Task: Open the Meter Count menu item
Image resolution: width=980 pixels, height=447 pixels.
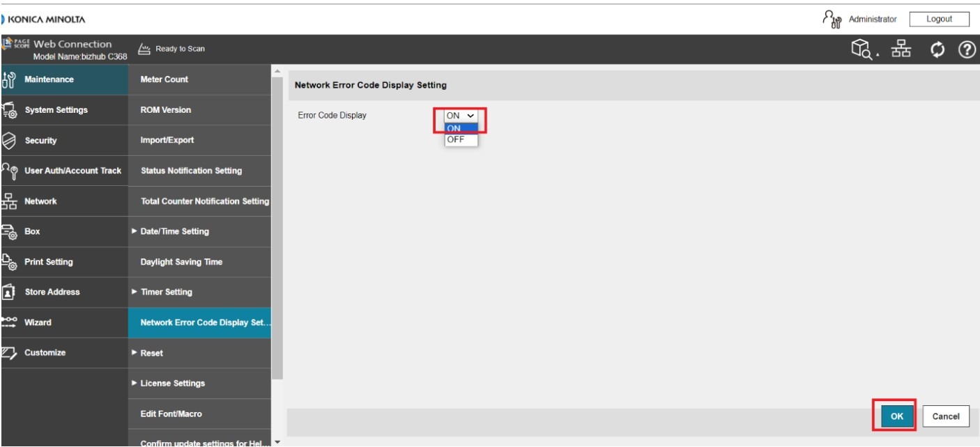Action: pos(164,79)
